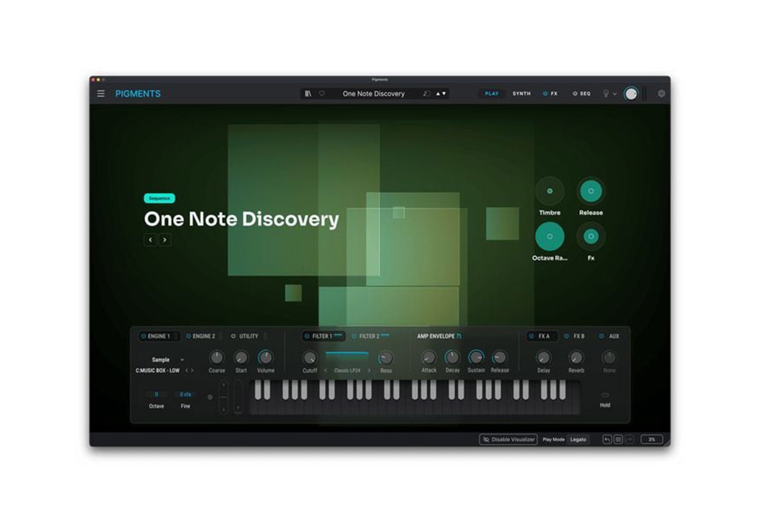Viewport: 760px width, 532px height.
Task: Open the edit history list icon
Action: (x=618, y=439)
